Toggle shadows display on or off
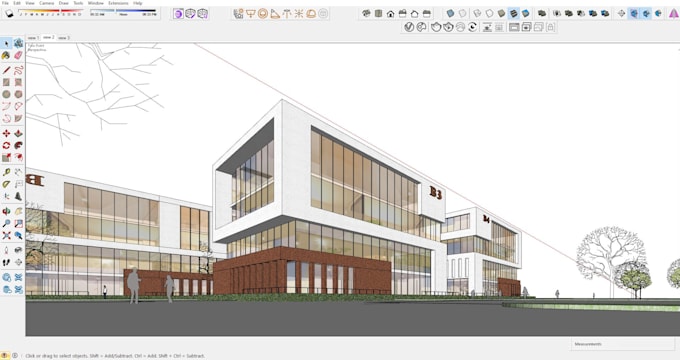This screenshot has width=680, height=360. pos(9,14)
